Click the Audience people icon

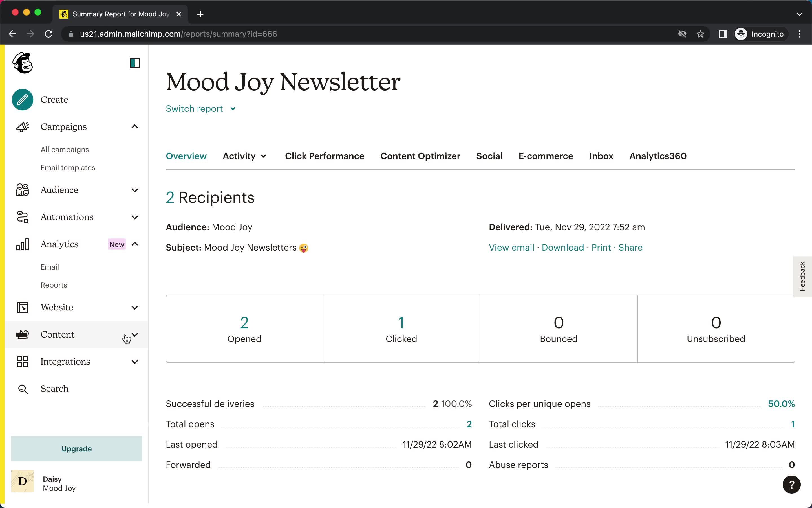(23, 190)
